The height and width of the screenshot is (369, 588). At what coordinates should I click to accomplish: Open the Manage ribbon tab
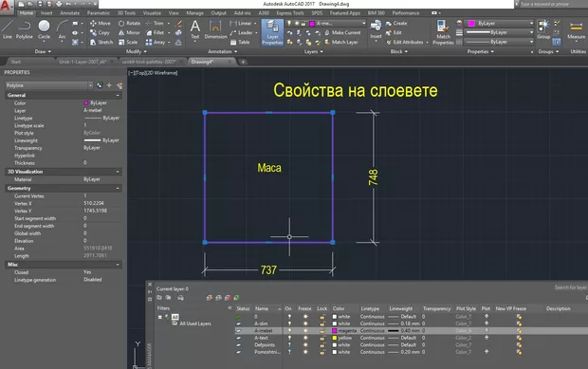click(195, 13)
